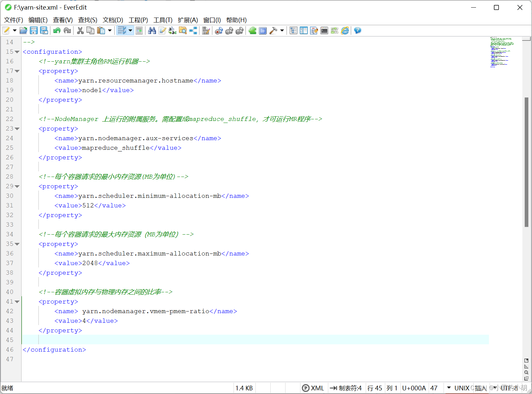Click the Undo green arrow icon
This screenshot has height=394, width=532.
(57, 30)
